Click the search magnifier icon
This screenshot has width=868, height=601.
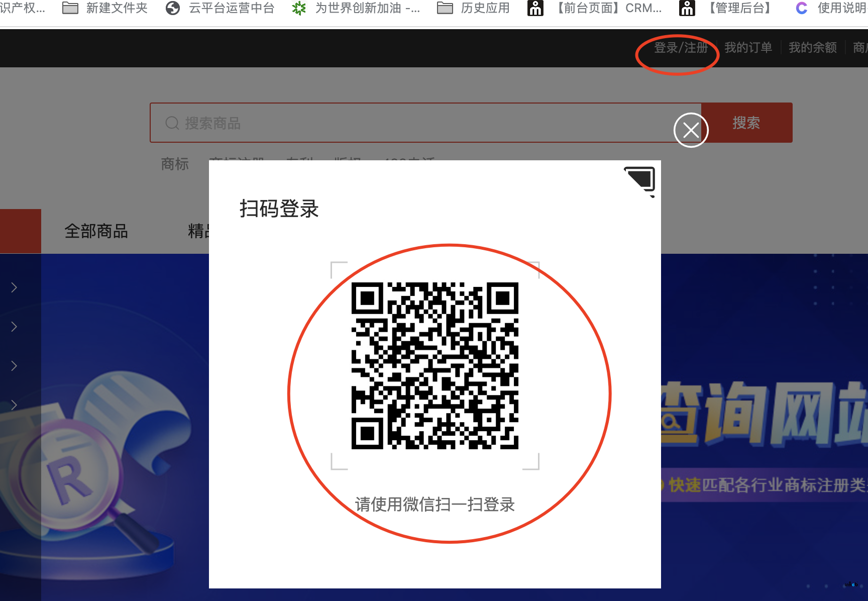point(172,123)
